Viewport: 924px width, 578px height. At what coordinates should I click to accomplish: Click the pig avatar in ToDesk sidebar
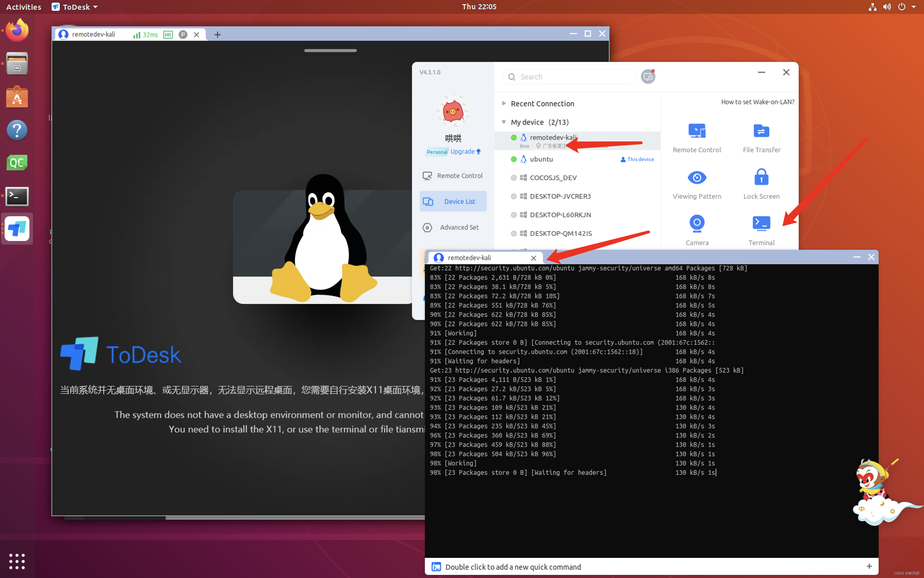[453, 111]
